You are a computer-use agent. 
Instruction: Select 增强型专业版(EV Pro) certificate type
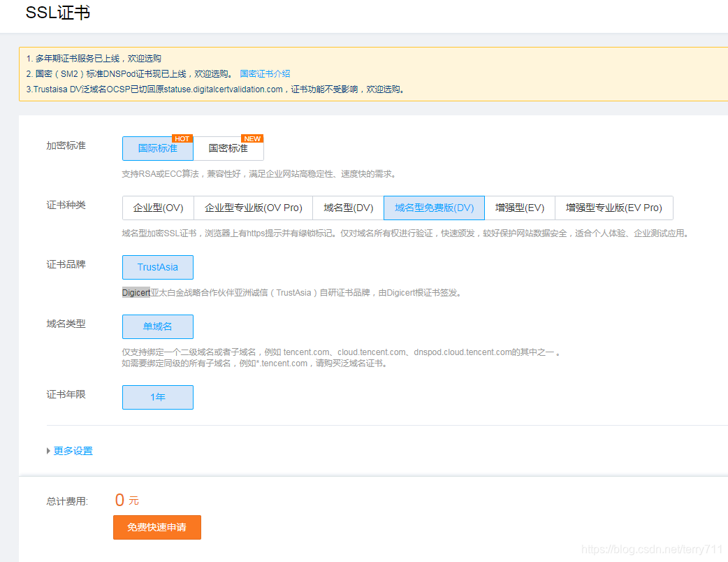(x=613, y=208)
